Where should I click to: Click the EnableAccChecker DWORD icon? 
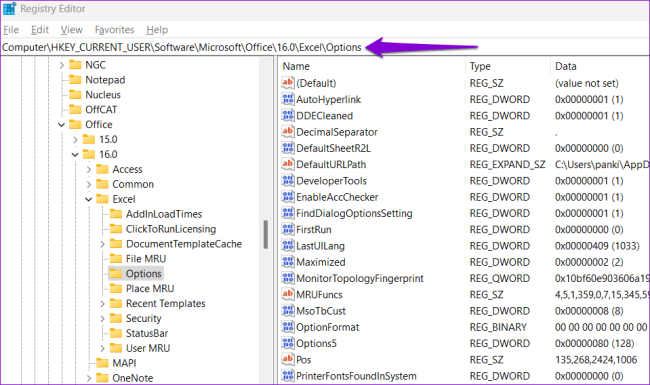tap(288, 197)
